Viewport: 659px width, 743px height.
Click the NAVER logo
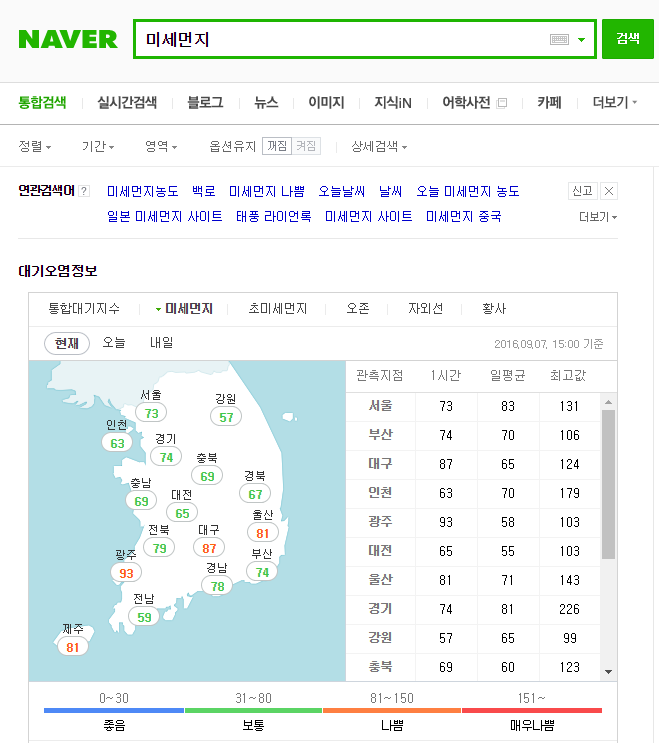(68, 39)
